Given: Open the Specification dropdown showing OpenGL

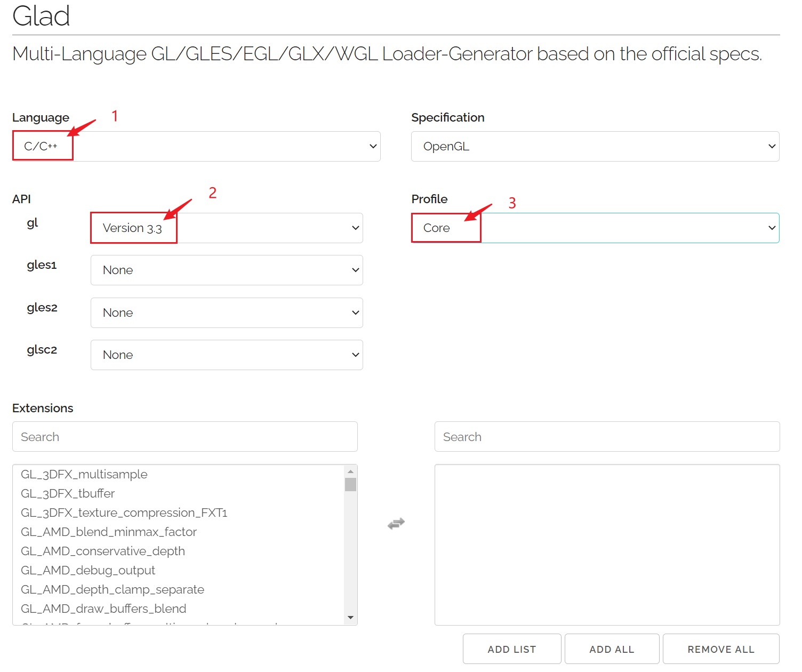Looking at the screenshot, I should click(x=595, y=146).
